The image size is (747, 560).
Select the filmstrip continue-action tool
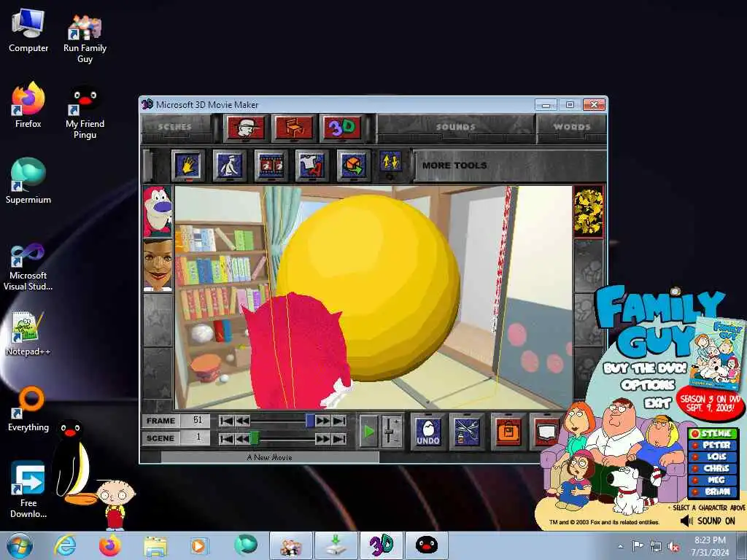coord(271,166)
